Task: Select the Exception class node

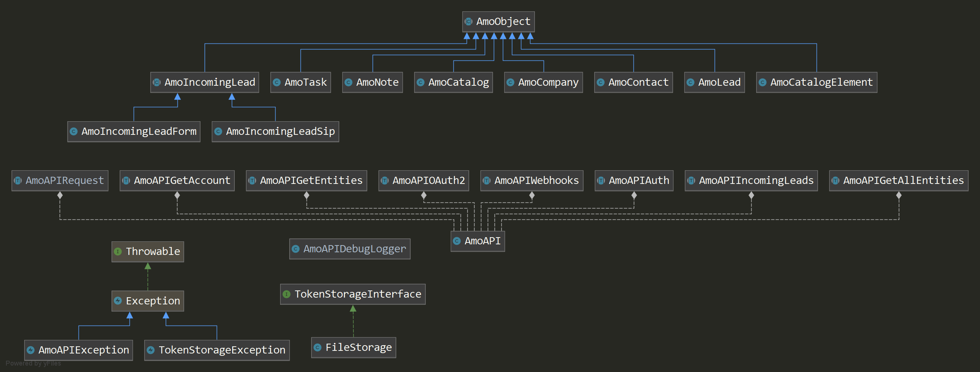Action: click(x=148, y=301)
